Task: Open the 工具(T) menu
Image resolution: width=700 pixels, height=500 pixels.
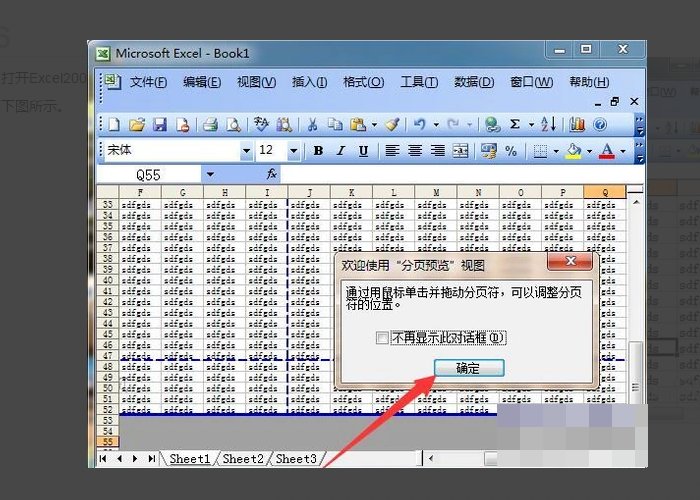Action: tap(419, 82)
